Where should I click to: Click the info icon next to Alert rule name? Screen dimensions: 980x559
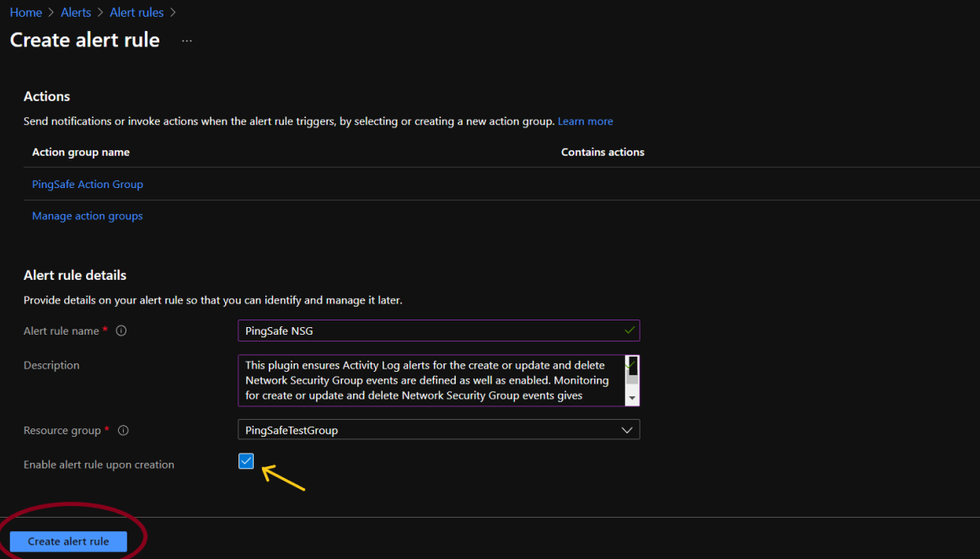121,331
